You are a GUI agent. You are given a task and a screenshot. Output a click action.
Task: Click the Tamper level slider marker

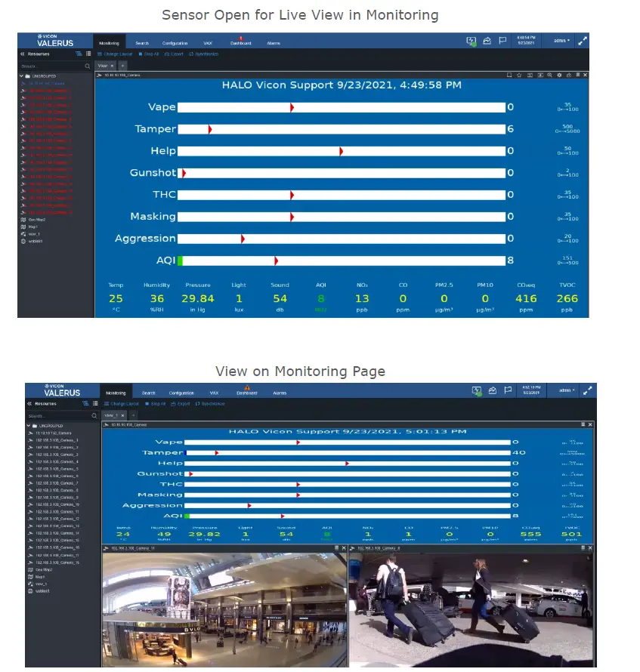tap(209, 129)
